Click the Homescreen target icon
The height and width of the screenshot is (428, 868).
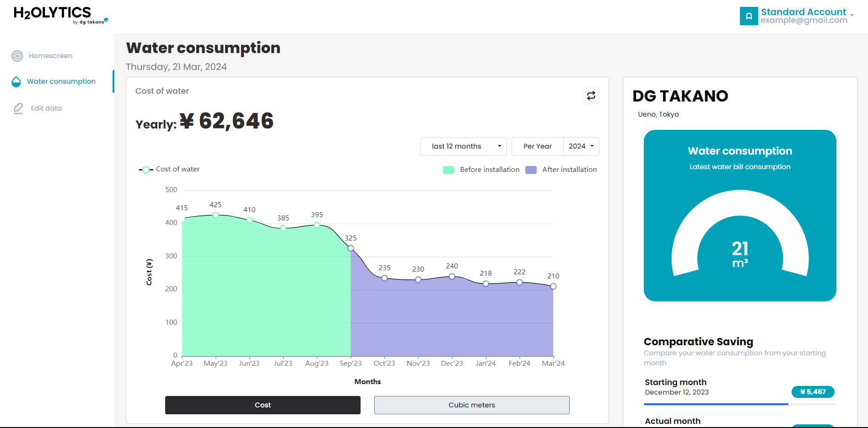click(17, 56)
